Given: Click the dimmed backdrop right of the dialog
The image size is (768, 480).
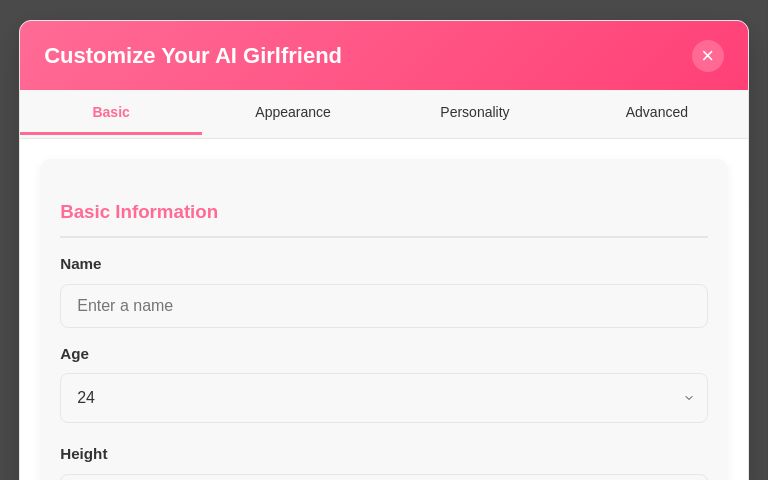Looking at the screenshot, I should [x=758, y=250].
